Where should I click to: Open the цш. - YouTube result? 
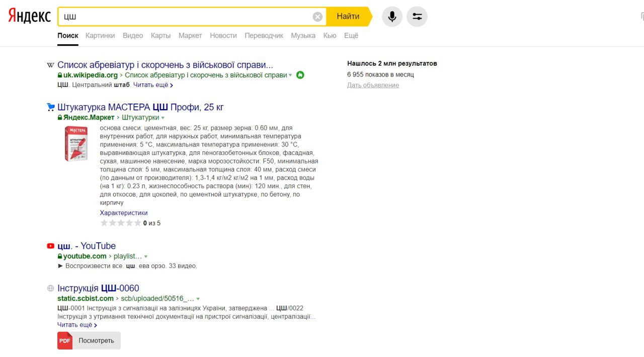point(87,246)
